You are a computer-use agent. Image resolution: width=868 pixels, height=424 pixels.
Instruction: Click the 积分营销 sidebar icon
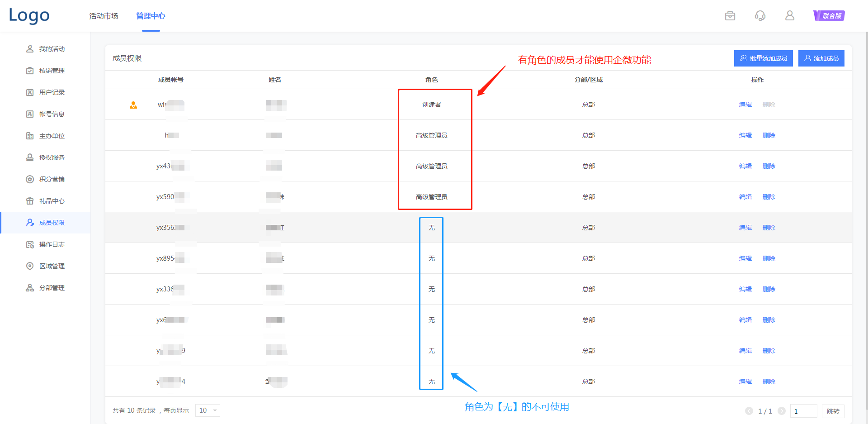pos(30,179)
